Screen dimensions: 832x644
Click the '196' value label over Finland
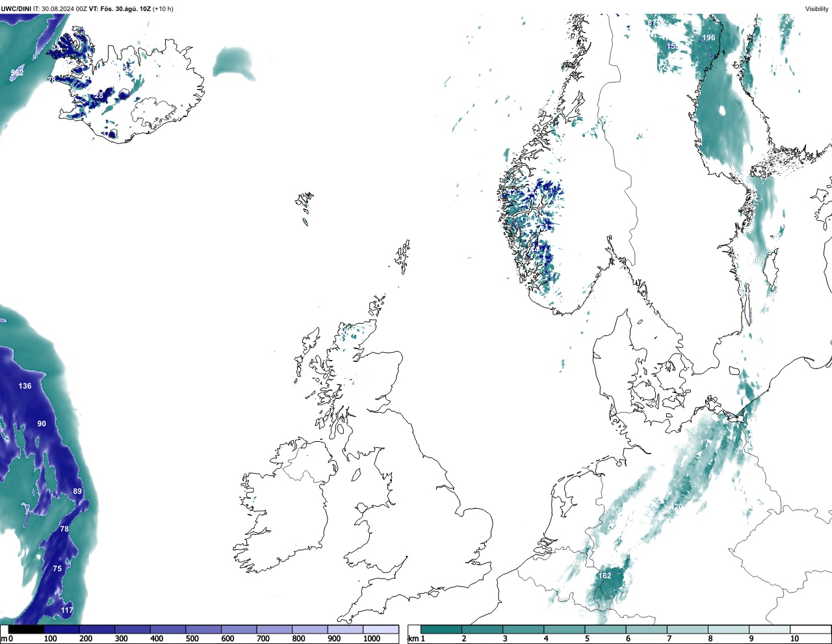point(708,38)
